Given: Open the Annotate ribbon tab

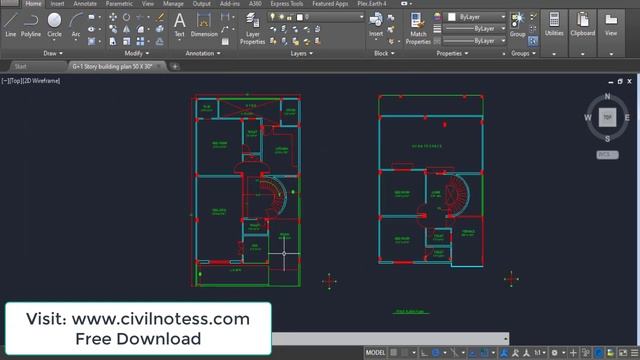Looking at the screenshot, I should pyautogui.click(x=85, y=4).
